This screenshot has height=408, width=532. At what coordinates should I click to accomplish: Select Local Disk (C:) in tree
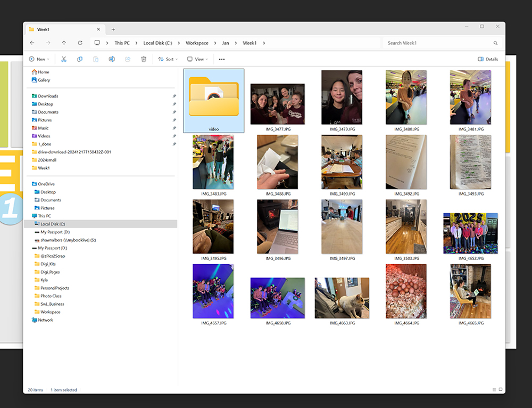coord(101,224)
